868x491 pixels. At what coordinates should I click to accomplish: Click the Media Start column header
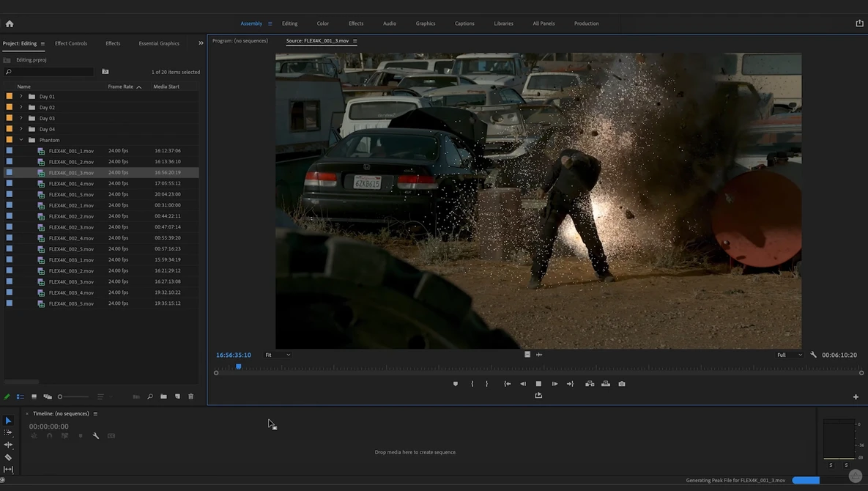(166, 87)
